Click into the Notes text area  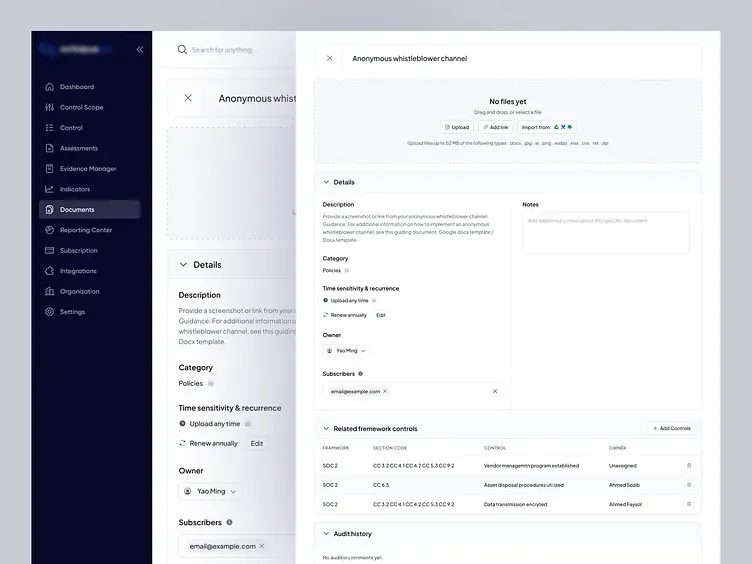(605, 232)
